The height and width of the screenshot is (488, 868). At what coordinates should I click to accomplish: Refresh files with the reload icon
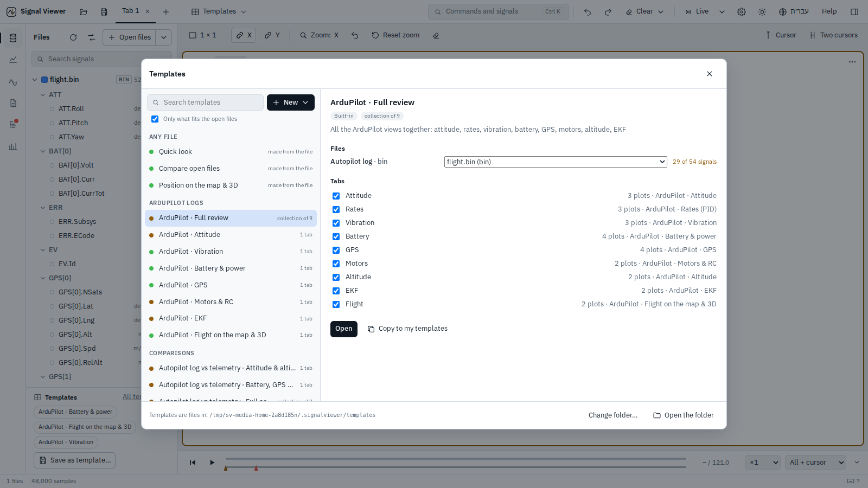pos(73,37)
